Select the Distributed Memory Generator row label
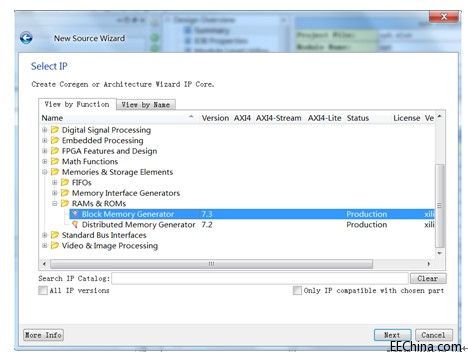Image resolution: width=468 pixels, height=360 pixels. [x=139, y=224]
